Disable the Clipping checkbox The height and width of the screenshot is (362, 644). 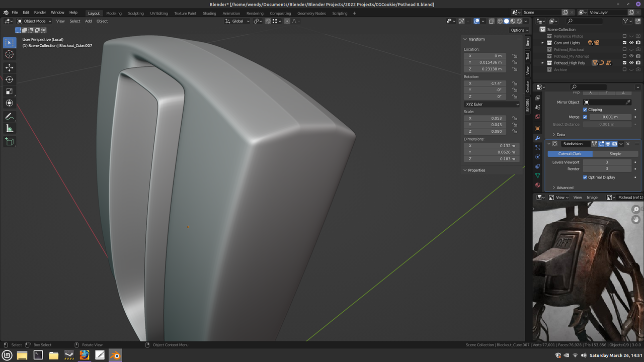click(x=585, y=110)
